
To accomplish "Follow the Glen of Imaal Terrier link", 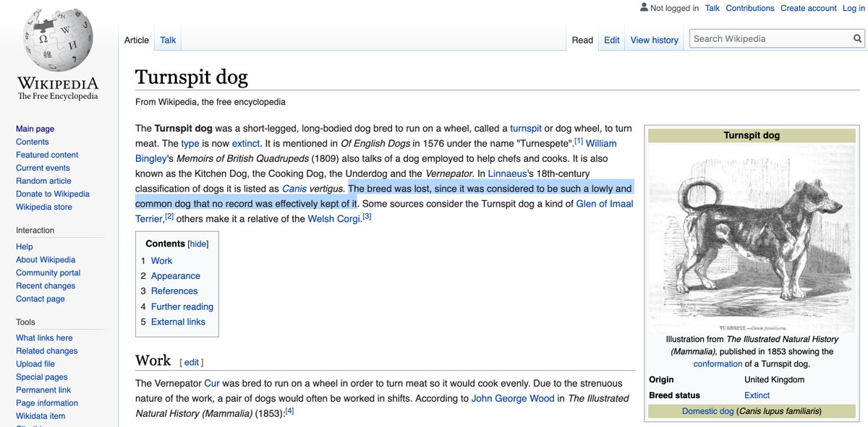I will tap(605, 204).
